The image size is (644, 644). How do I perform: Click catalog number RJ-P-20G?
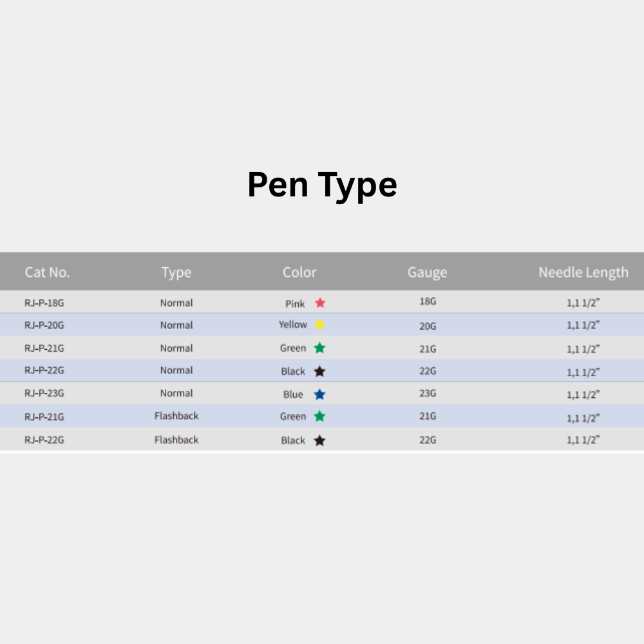(x=44, y=325)
